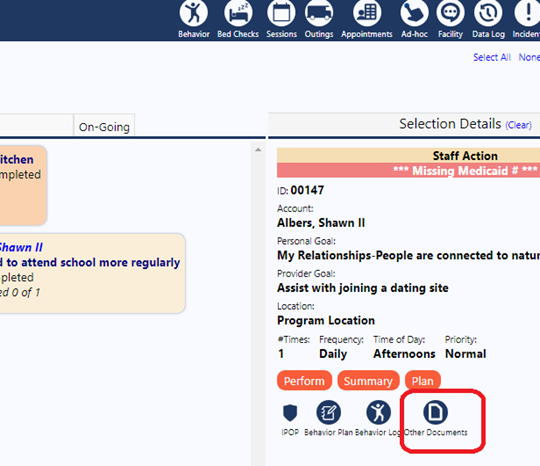Open the Other Documents icon
This screenshot has width=540, height=466.
point(435,412)
